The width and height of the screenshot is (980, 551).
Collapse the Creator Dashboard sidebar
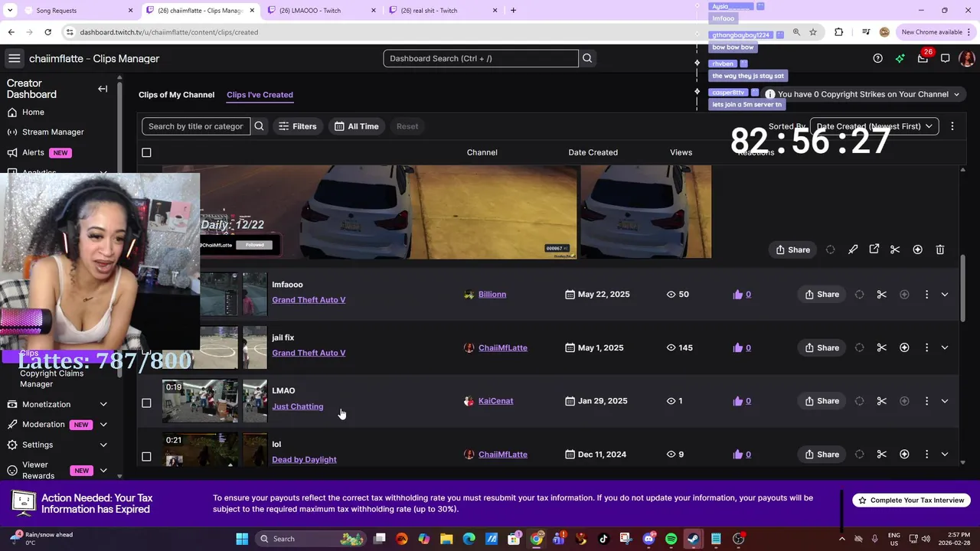[x=103, y=89]
